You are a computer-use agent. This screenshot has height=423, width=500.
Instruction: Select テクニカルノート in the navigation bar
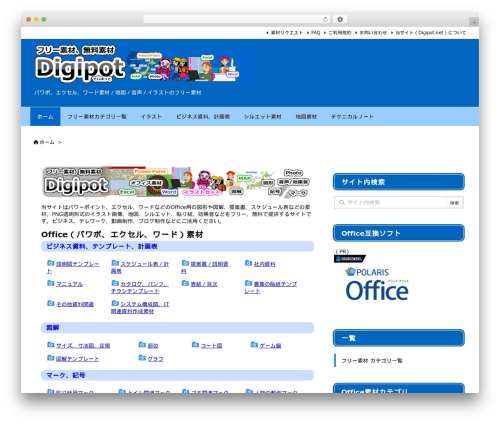(x=352, y=117)
